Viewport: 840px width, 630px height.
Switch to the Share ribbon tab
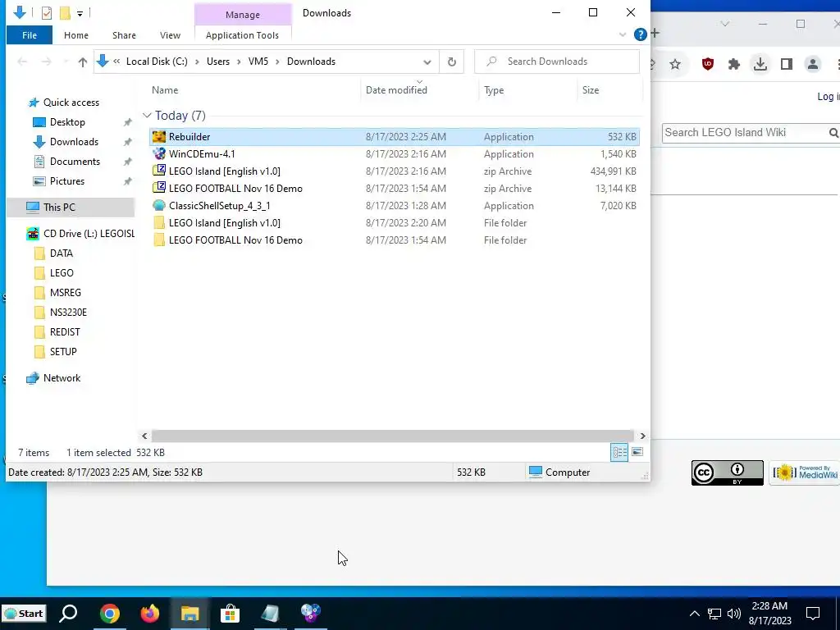124,35
